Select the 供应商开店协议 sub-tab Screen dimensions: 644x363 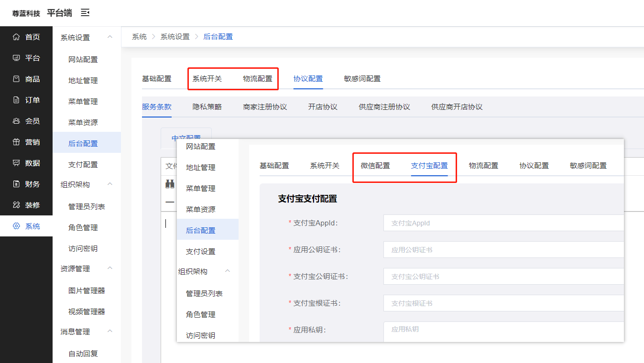457,107
